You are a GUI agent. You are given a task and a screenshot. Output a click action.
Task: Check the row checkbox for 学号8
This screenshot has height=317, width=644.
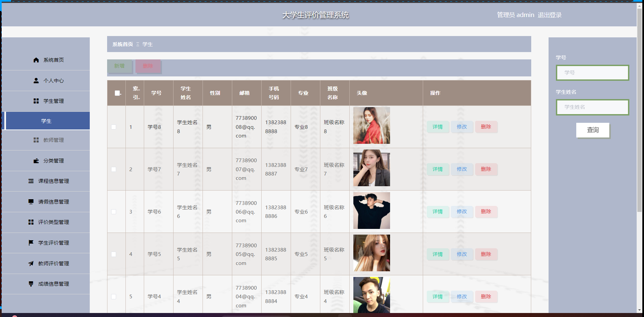click(x=113, y=127)
